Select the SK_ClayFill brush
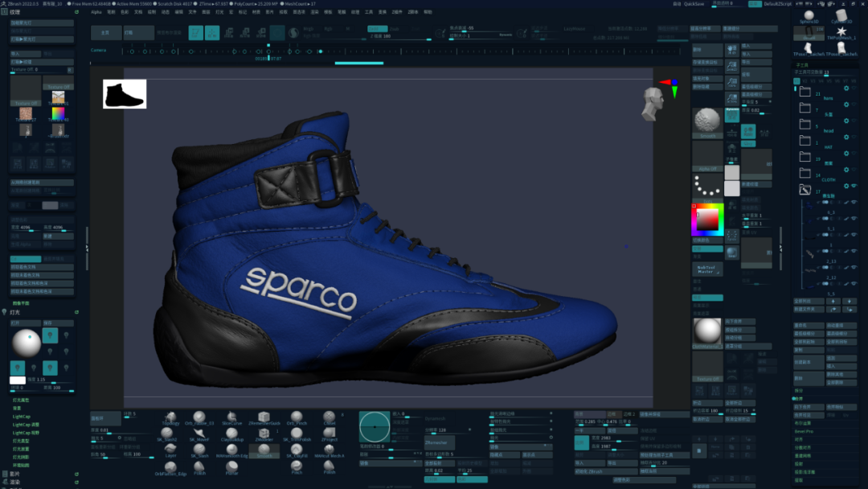 coord(297,450)
